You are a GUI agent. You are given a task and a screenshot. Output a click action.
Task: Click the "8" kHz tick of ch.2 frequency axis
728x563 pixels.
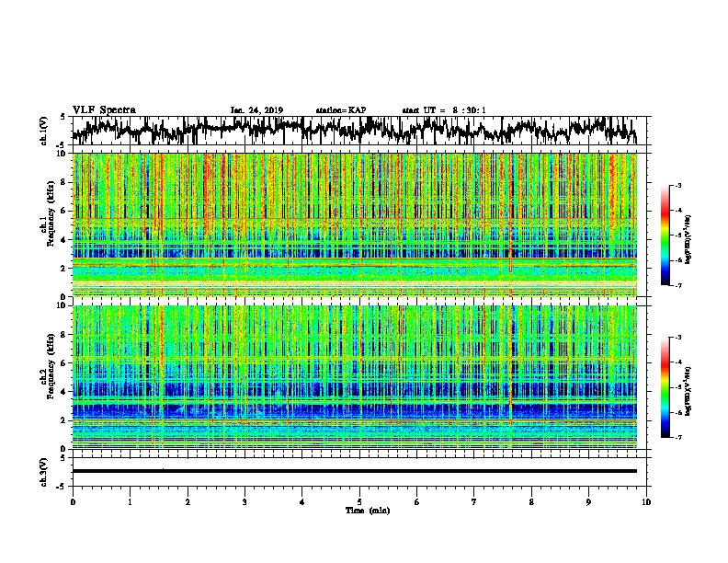[65, 334]
